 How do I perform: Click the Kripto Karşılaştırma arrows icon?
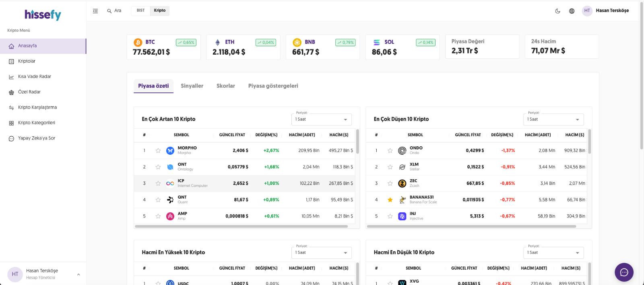tap(11, 108)
